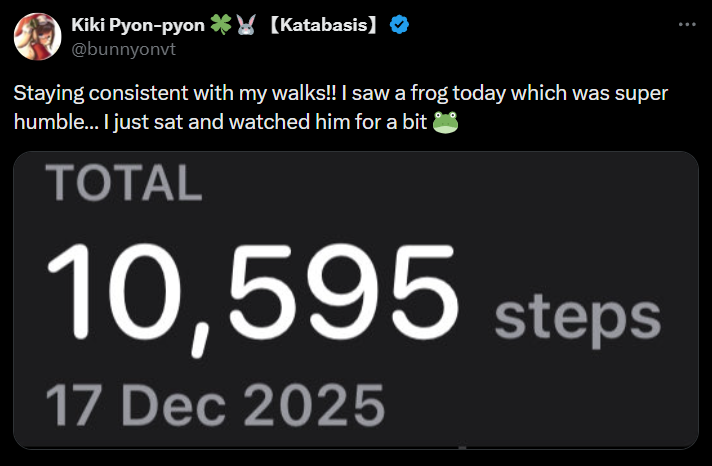Open the more options ellipsis menu
712x466 pixels.
(x=686, y=23)
